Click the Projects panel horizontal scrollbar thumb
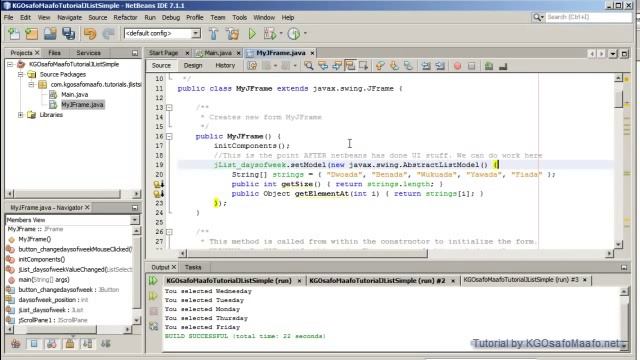The height and width of the screenshot is (360, 640). [x=67, y=193]
